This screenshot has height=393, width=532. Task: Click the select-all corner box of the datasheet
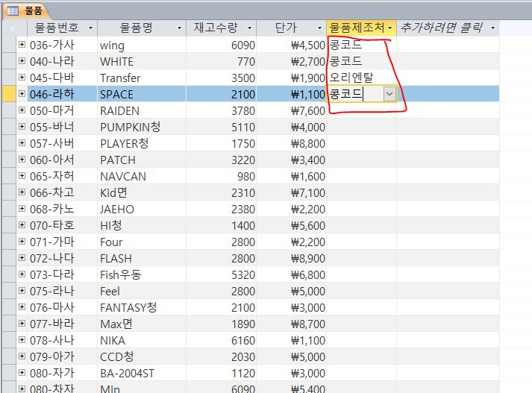(x=7, y=28)
